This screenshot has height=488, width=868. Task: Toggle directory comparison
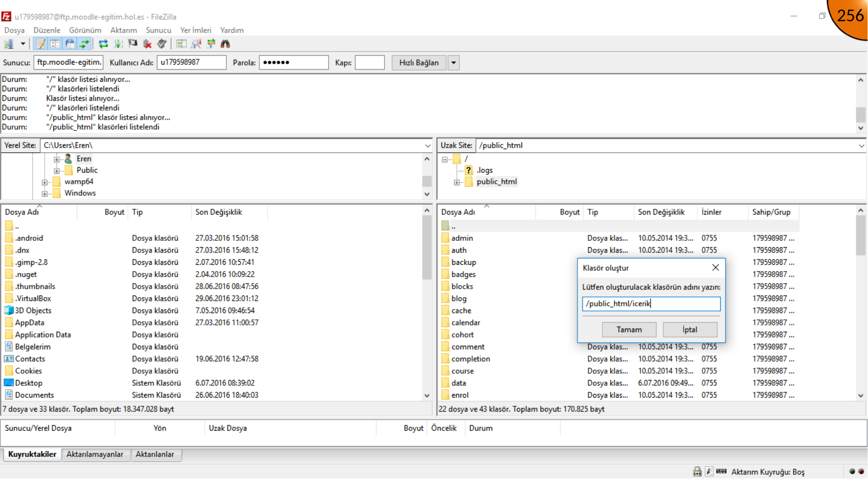[x=196, y=44]
